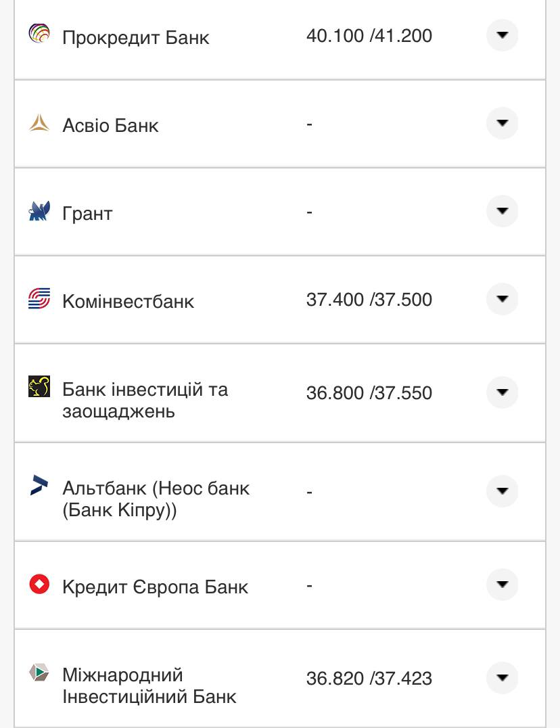Click the Банк інвестицій та заощаджень logo

[x=39, y=386]
